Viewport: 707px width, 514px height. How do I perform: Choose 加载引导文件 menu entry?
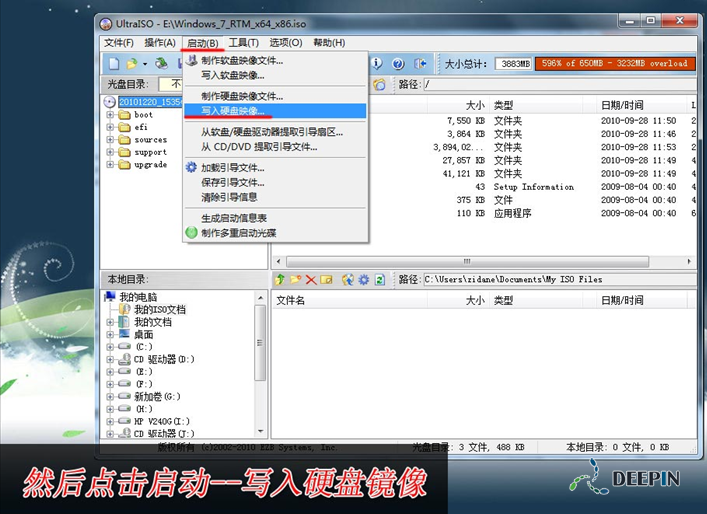[232, 168]
